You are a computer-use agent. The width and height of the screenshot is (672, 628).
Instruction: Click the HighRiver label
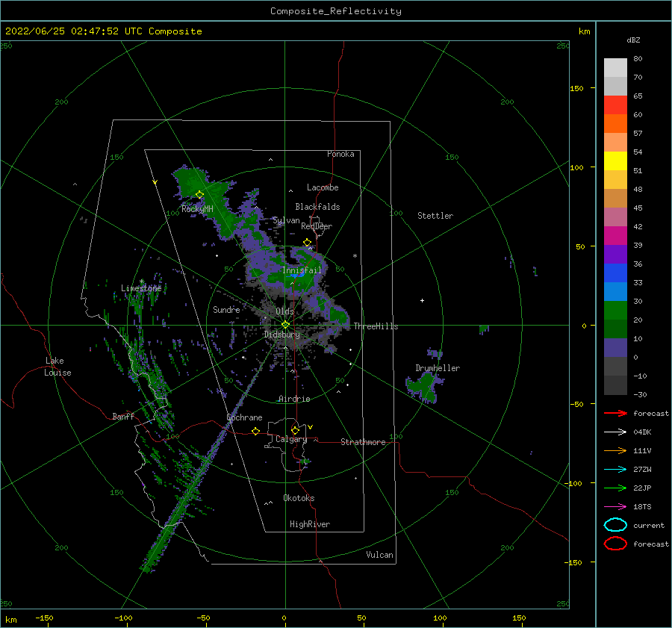pyautogui.click(x=310, y=525)
